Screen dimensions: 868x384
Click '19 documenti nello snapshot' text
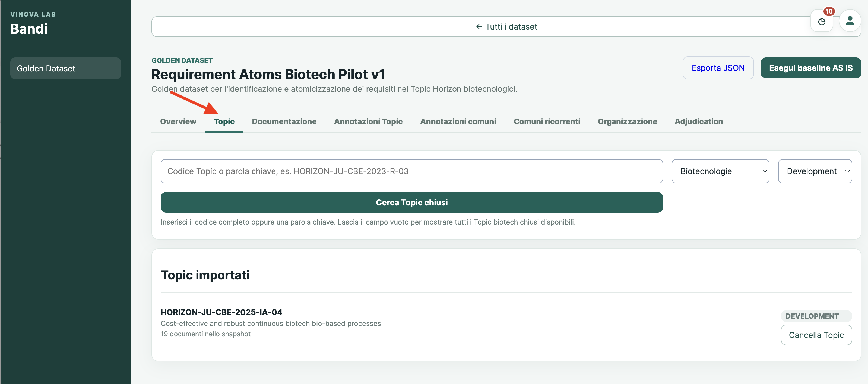click(x=205, y=334)
